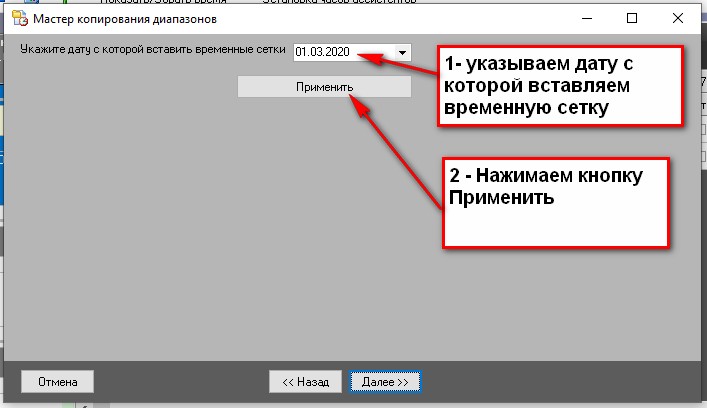707x408 pixels.
Task: Maximize the range copy wizard window
Action: pyautogui.click(x=632, y=18)
